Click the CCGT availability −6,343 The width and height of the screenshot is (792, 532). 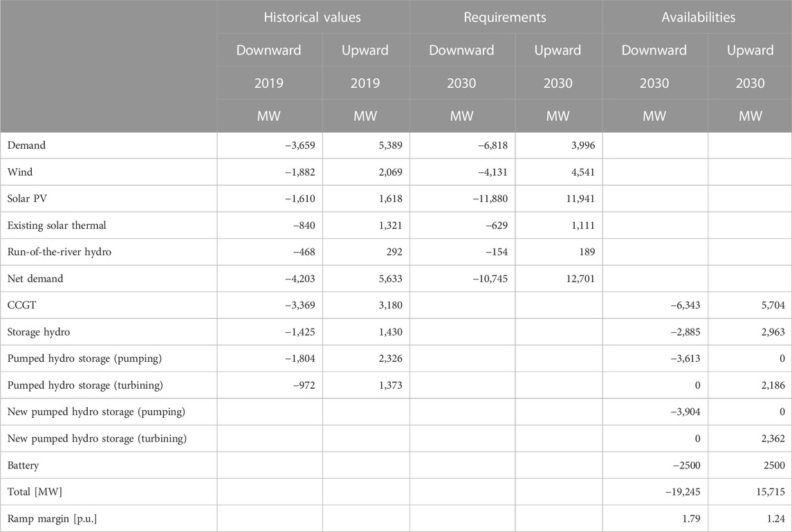point(685,306)
